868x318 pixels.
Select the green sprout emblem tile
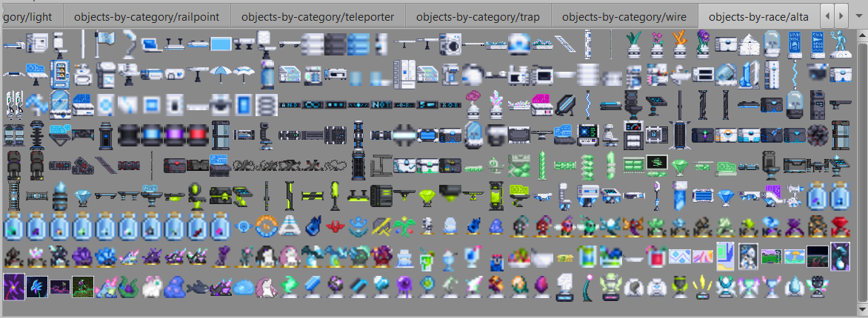pos(404,226)
